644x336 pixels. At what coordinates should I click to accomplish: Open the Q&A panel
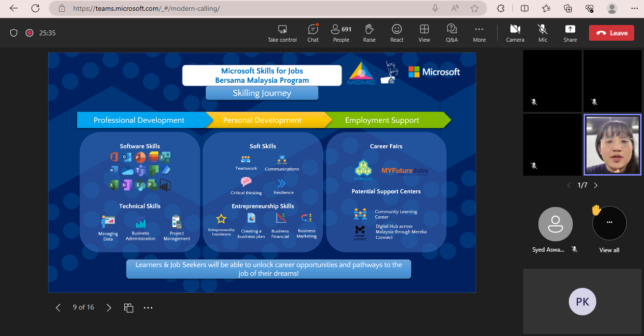pyautogui.click(x=451, y=33)
